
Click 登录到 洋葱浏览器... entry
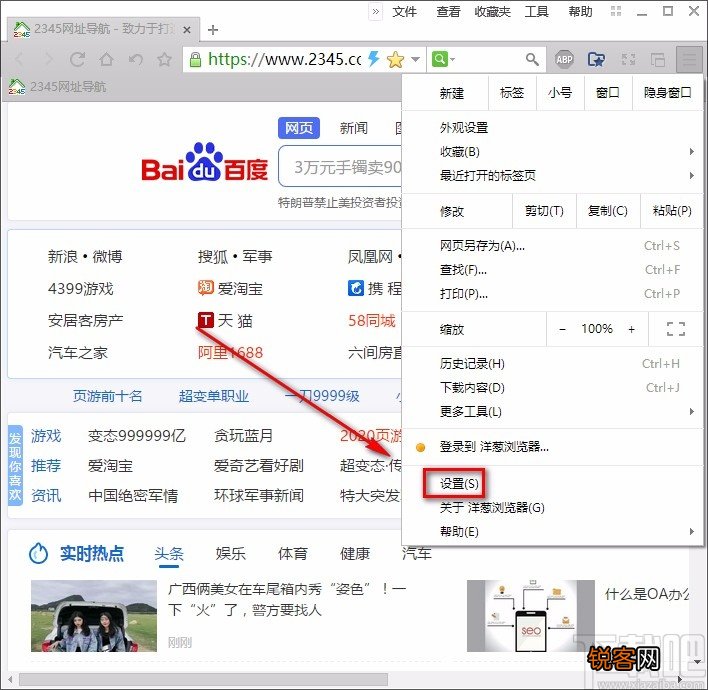[x=552, y=447]
